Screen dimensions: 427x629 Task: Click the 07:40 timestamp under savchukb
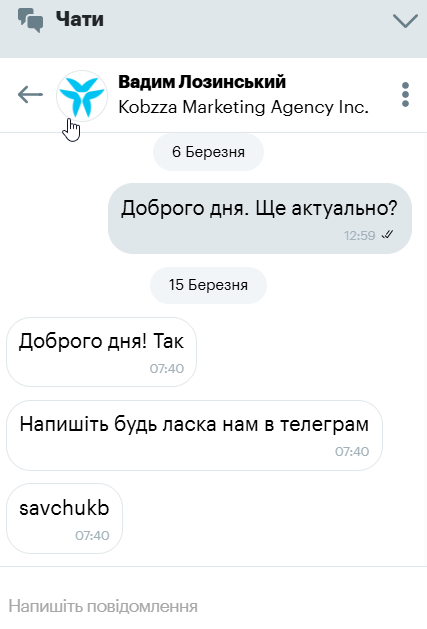pyautogui.click(x=92, y=536)
